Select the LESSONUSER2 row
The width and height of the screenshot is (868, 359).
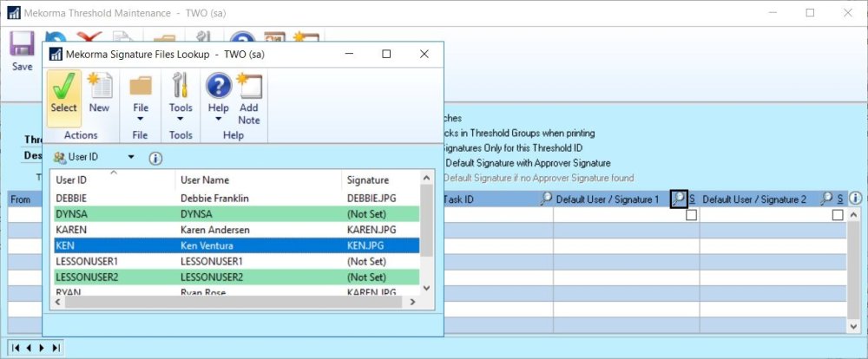click(236, 277)
